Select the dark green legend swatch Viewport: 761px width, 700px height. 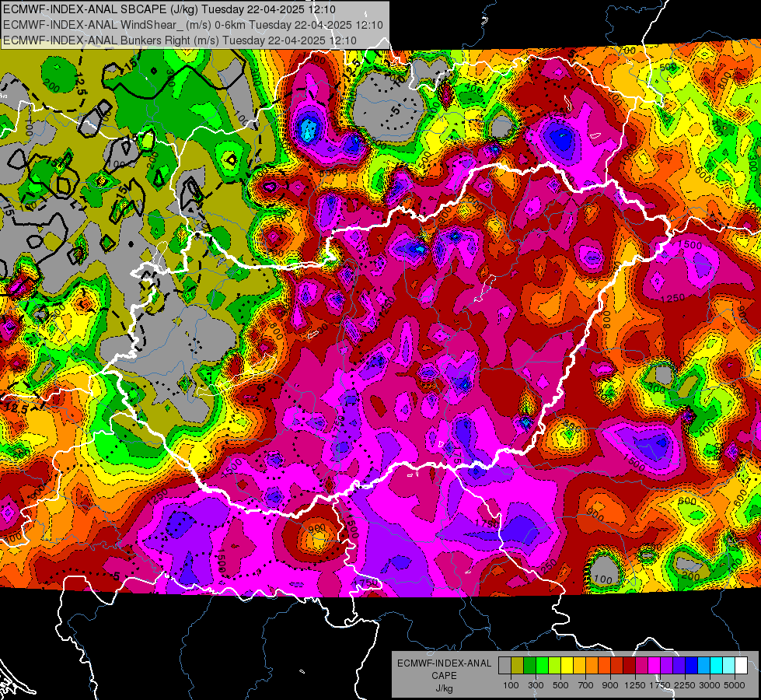tap(529, 665)
